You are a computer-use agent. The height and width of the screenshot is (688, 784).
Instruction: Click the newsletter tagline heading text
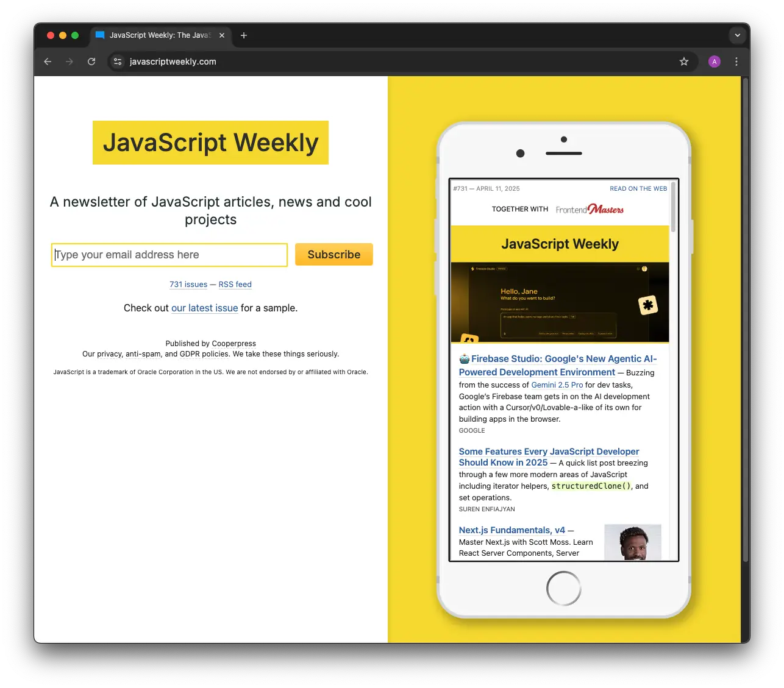[x=211, y=210]
